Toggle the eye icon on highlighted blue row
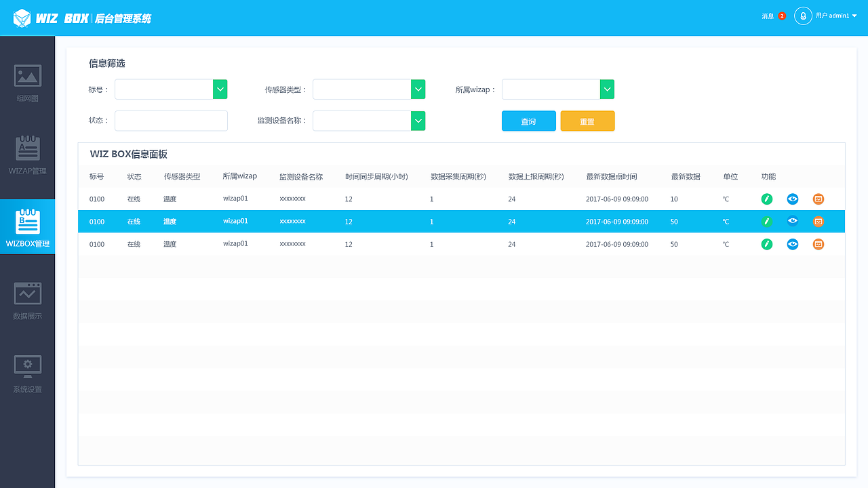This screenshot has height=488, width=868. click(792, 221)
